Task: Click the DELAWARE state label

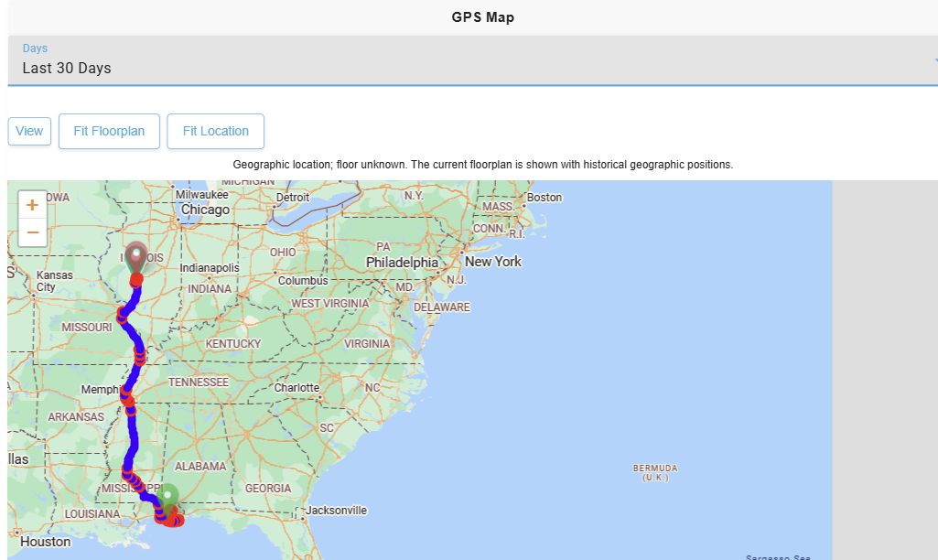Action: (x=441, y=307)
